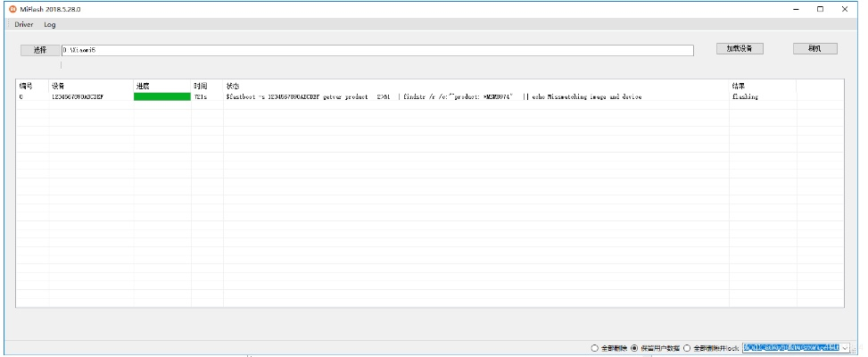Click the 状态 column header
This screenshot has height=357, width=868.
click(x=233, y=86)
